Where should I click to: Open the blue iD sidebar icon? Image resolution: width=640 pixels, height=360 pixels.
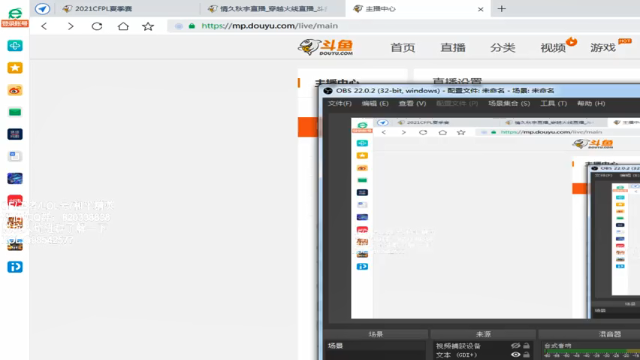pyautogui.click(x=15, y=267)
